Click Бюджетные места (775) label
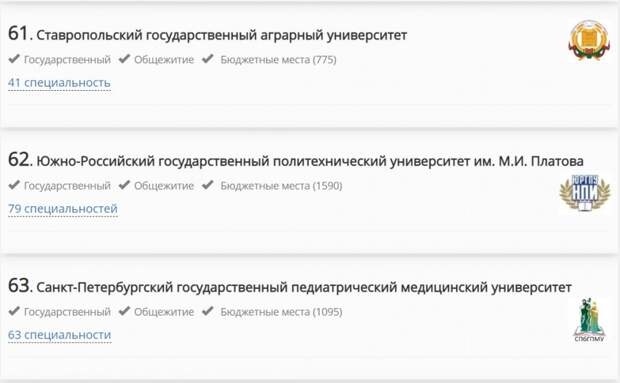The image size is (620, 383). [278, 60]
